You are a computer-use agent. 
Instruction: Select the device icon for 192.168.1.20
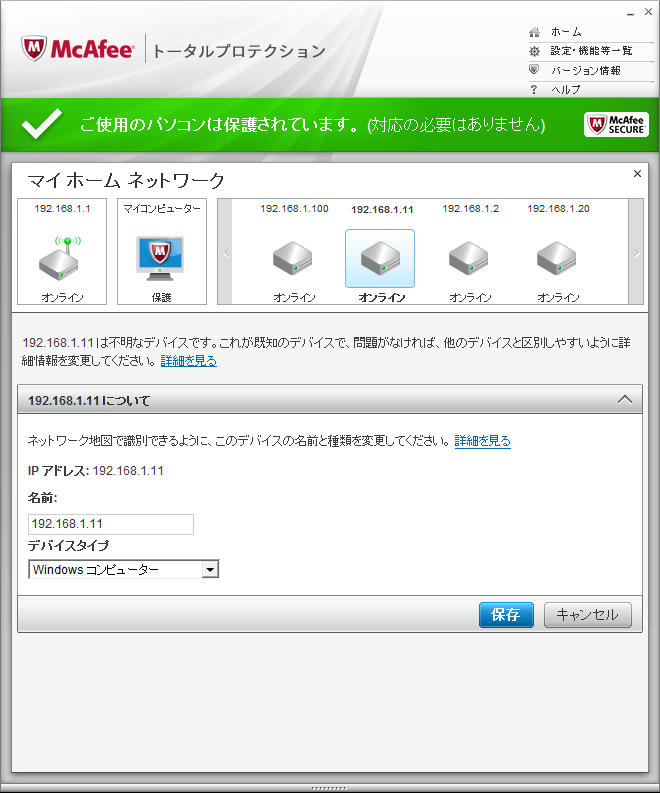point(556,258)
